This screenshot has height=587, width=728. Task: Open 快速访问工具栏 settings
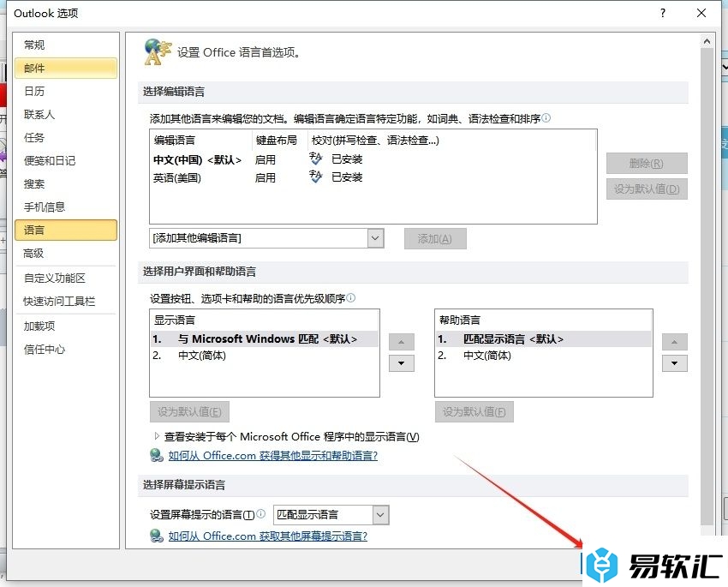pyautogui.click(x=65, y=302)
